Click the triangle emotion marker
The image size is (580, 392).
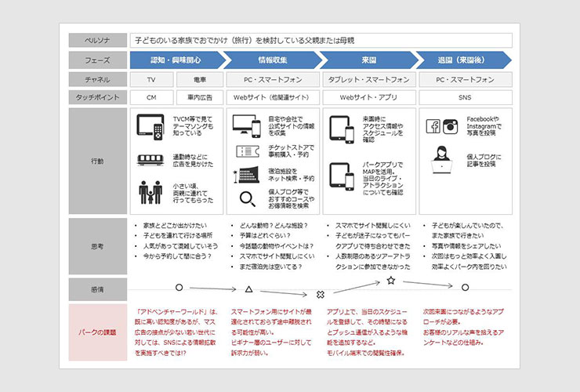(x=249, y=289)
